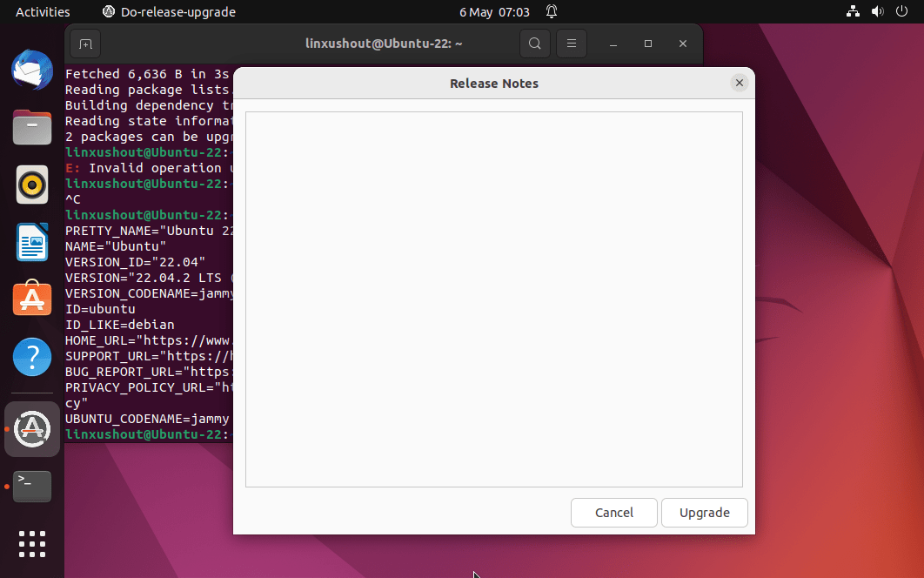
Task: Open search in the terminal header bar
Action: click(534, 44)
